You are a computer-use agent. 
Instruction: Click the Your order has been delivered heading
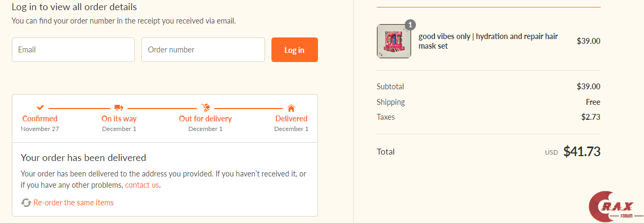[84, 158]
